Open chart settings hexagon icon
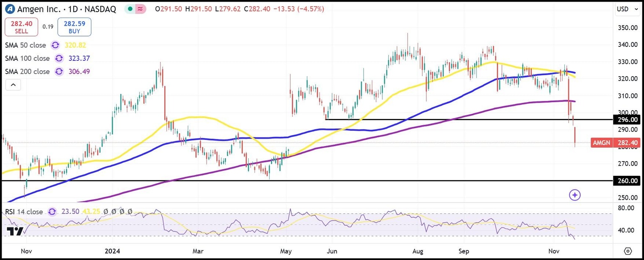This screenshot has height=260, width=644. tap(628, 251)
